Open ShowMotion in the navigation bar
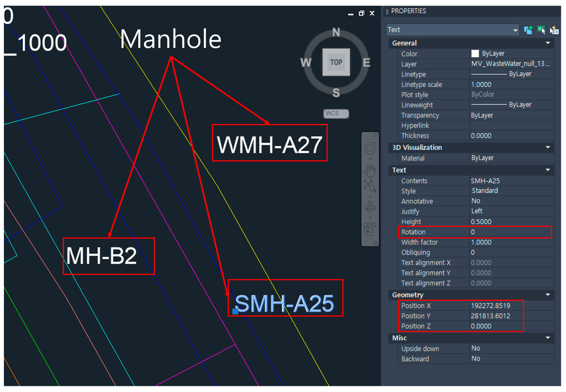The width and height of the screenshot is (566, 392). click(x=370, y=229)
